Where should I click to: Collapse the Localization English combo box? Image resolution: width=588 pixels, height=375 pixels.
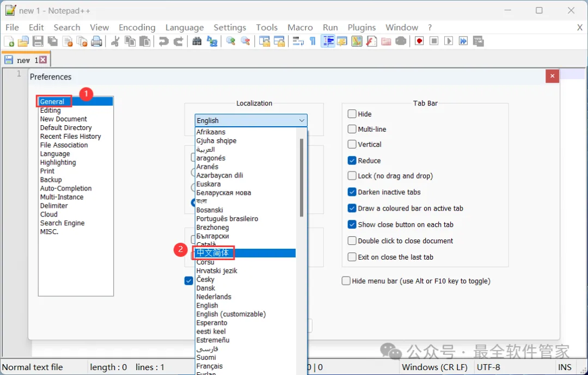[x=251, y=120]
